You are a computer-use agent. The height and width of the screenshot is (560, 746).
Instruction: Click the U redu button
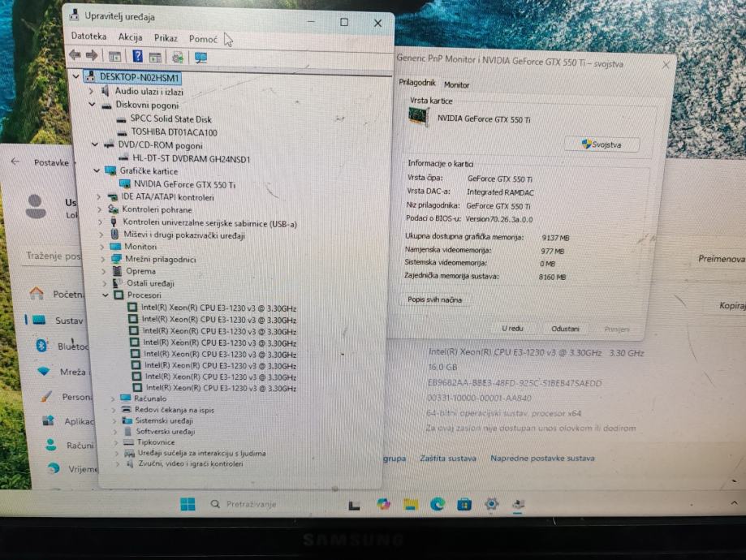512,329
